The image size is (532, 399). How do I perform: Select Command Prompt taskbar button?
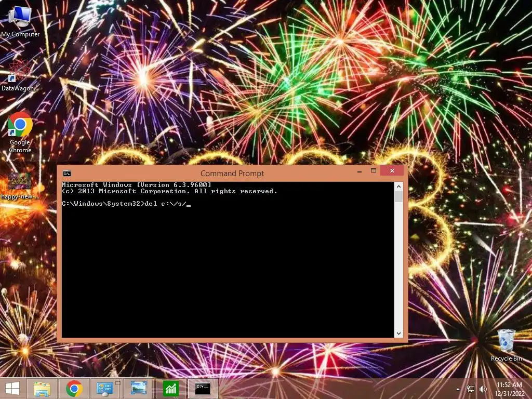[x=203, y=389]
